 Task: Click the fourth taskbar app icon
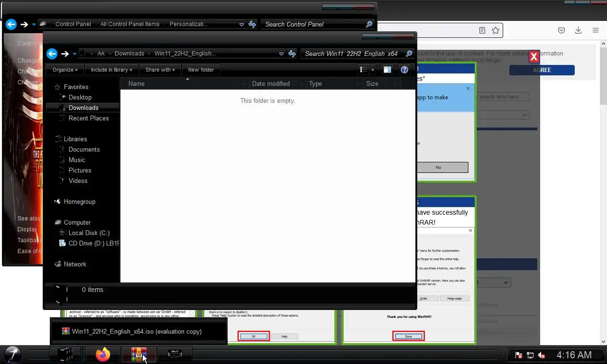[x=175, y=354]
